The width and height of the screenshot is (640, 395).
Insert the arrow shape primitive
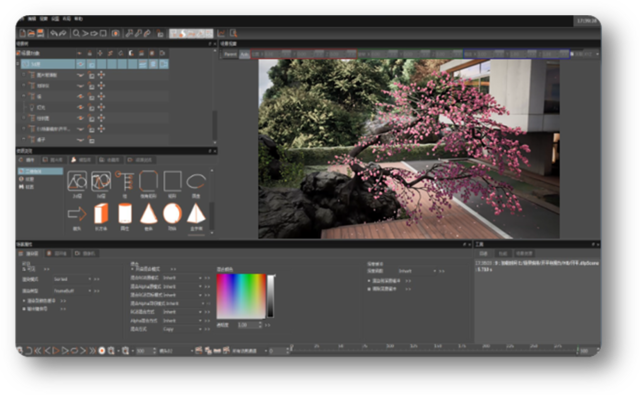(77, 213)
